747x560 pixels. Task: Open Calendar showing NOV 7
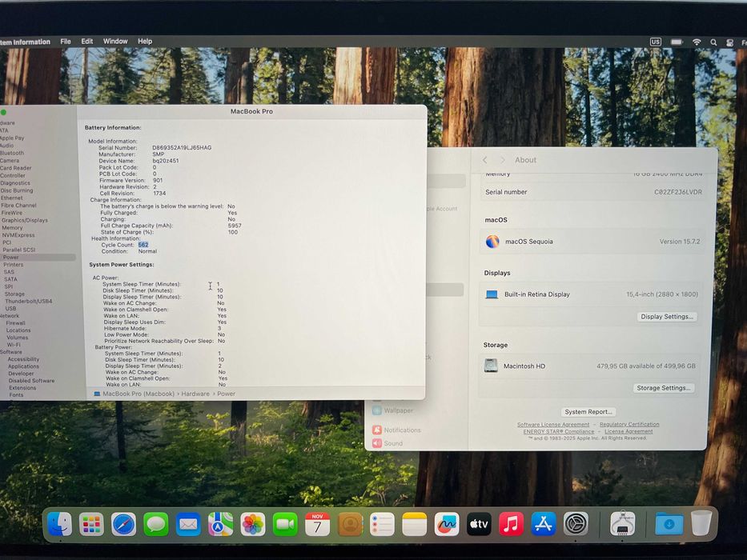click(x=317, y=524)
